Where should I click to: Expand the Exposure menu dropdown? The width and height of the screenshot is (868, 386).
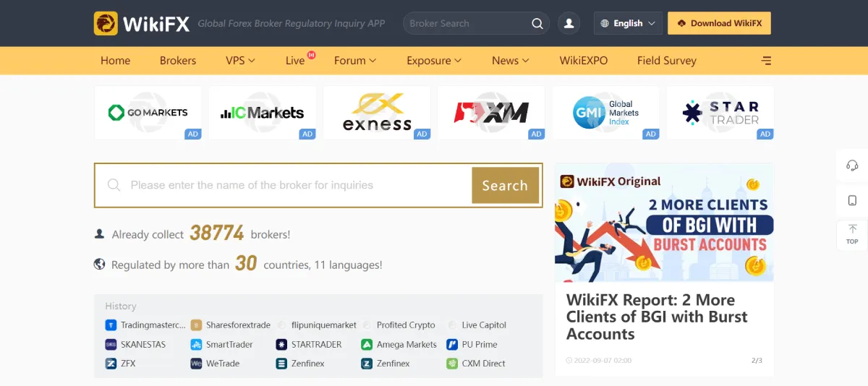point(434,61)
